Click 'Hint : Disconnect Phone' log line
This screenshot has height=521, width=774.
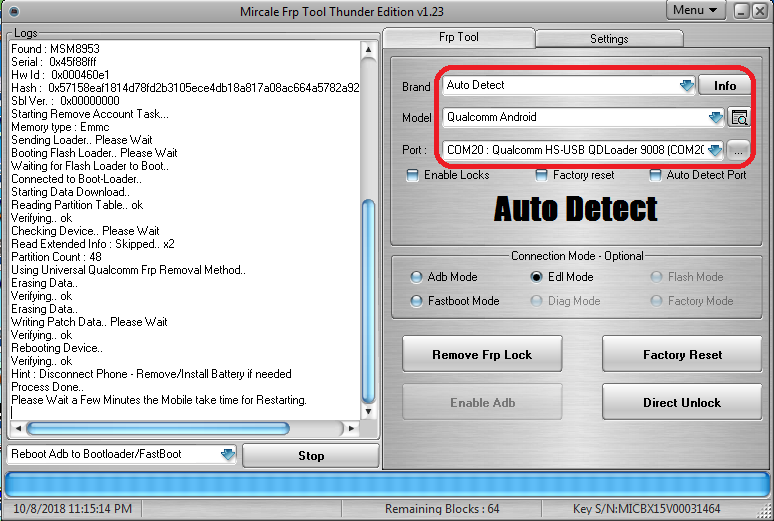click(151, 374)
